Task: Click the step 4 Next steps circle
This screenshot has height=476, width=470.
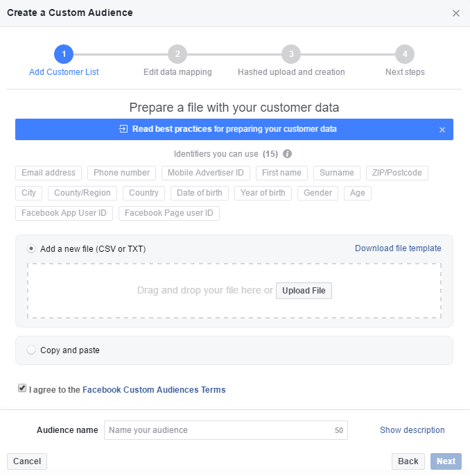Action: pyautogui.click(x=405, y=54)
